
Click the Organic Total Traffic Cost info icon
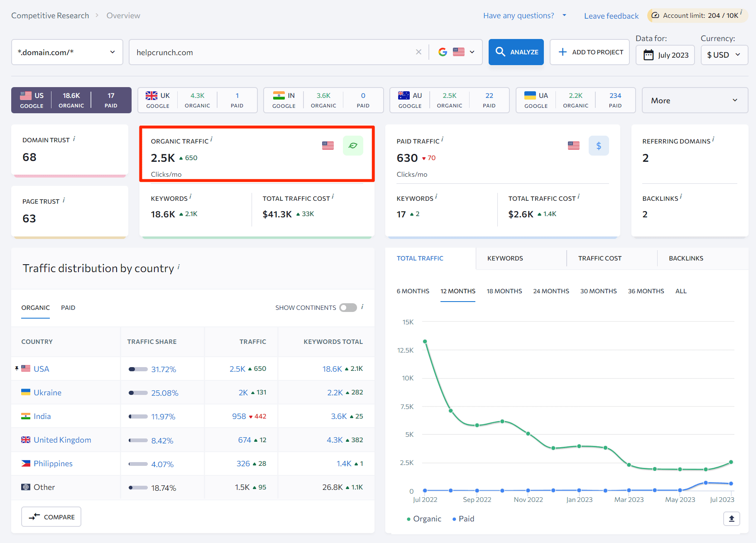coord(333,197)
